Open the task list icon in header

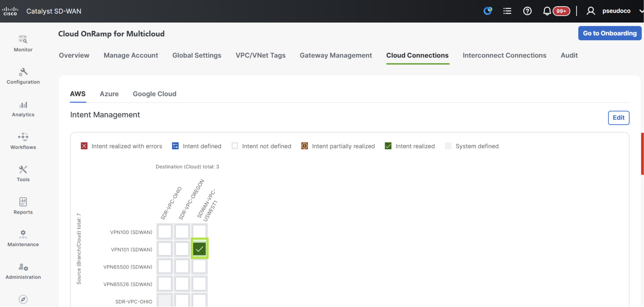click(507, 11)
